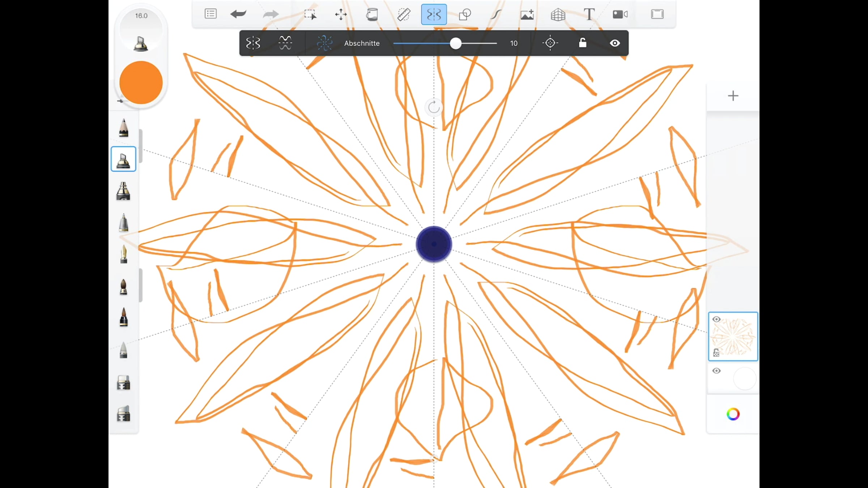Viewport: 868px width, 488px height.
Task: Select the upper flat felt marker
Action: tap(123, 382)
